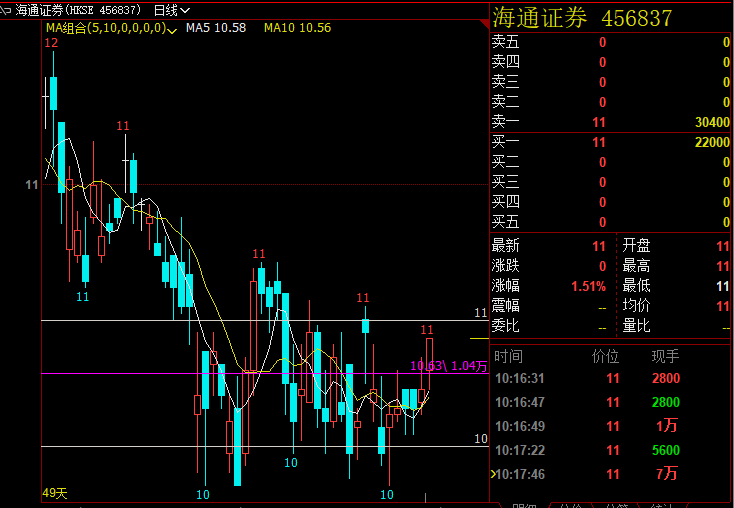This screenshot has width=734, height=508.
Task: Select the 卖五 ask row
Action: [610, 42]
